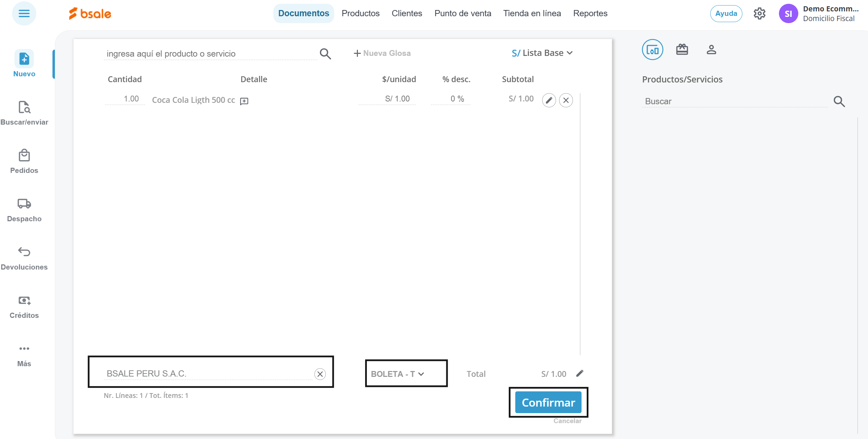Open Devoluciones sidebar icon
The image size is (868, 439).
pyautogui.click(x=24, y=252)
